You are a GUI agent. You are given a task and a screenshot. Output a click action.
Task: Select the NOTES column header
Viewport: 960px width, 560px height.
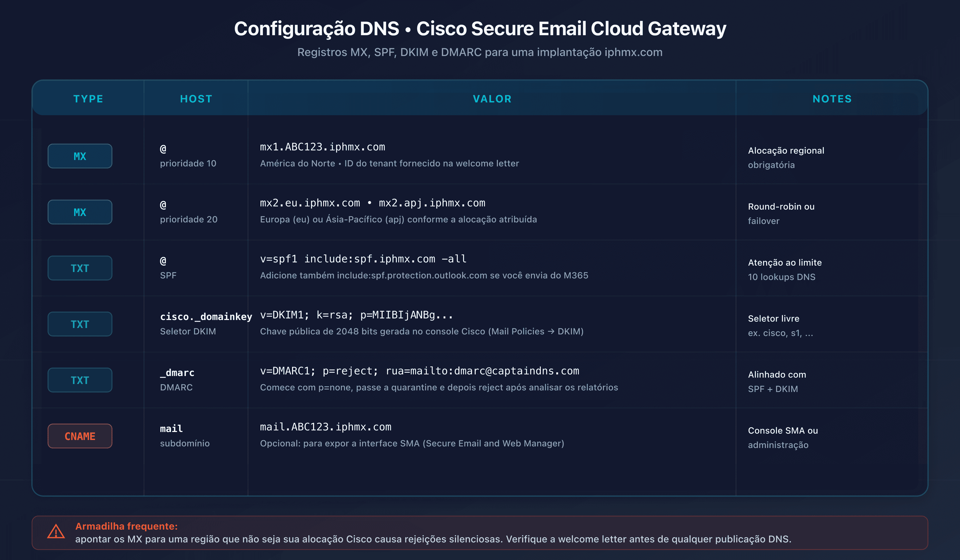point(832,99)
